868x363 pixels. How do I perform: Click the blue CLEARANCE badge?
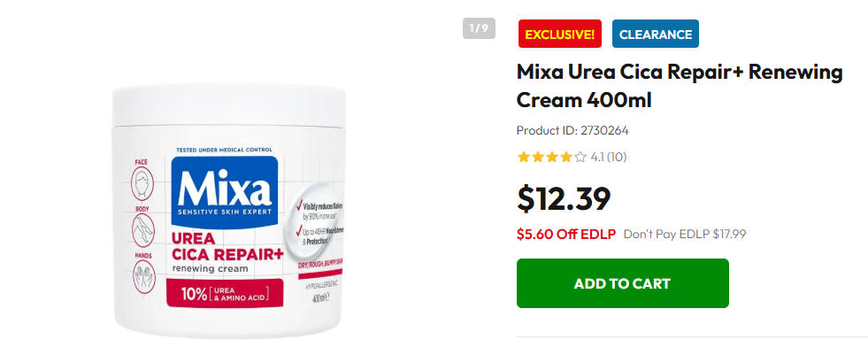point(656,34)
